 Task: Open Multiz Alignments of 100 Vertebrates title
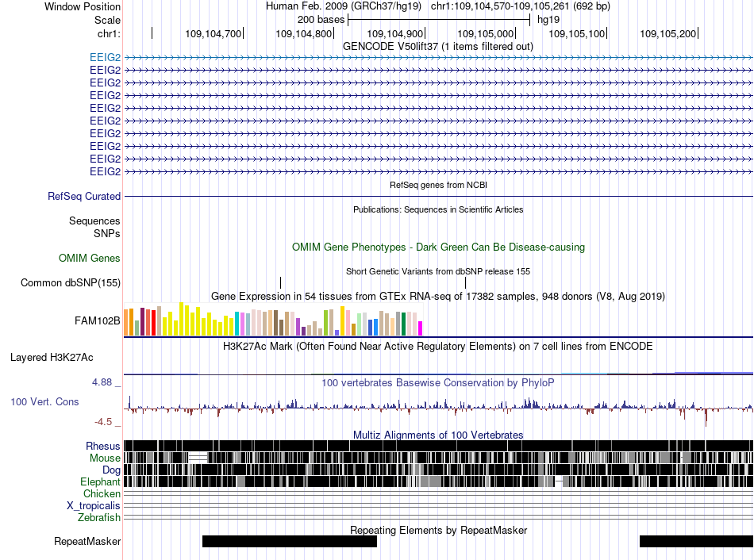pyautogui.click(x=438, y=435)
